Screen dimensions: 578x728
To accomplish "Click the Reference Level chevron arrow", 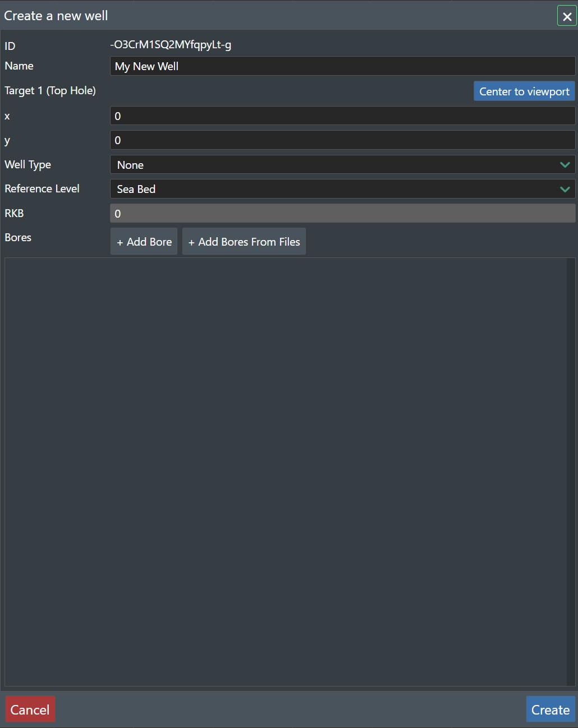I will tap(565, 189).
